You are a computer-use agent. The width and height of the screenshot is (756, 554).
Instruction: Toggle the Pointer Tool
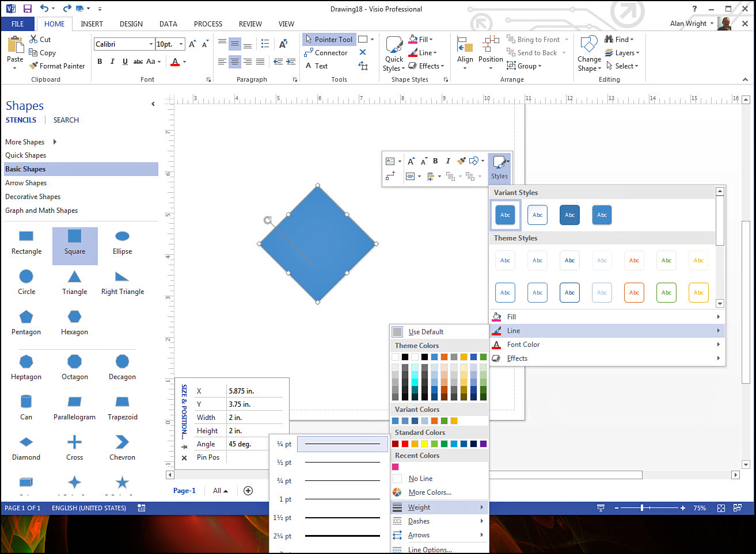329,39
